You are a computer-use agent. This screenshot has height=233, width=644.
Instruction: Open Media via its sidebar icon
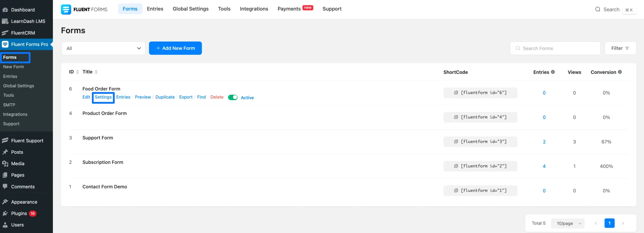pyautogui.click(x=5, y=163)
